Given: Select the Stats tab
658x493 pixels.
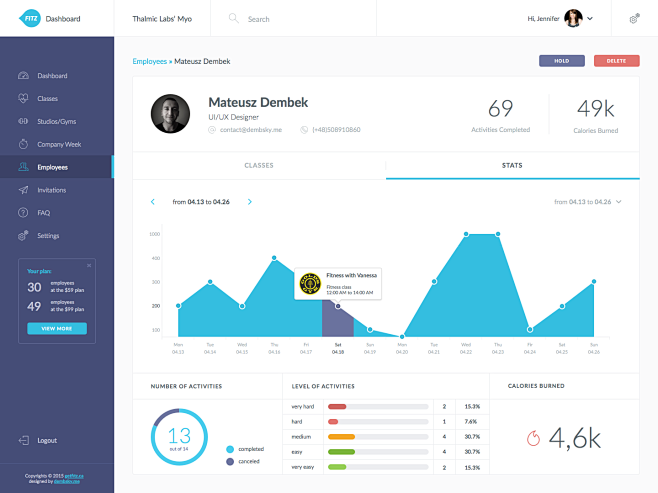Looking at the screenshot, I should [513, 165].
